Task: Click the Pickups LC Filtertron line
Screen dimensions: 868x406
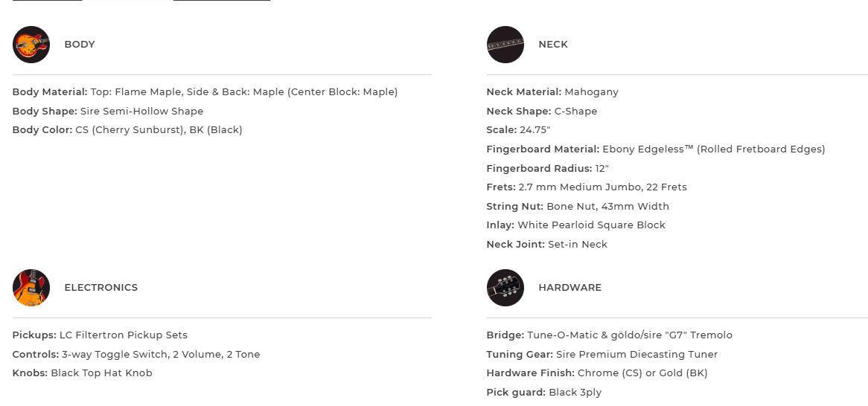Action: (100, 335)
